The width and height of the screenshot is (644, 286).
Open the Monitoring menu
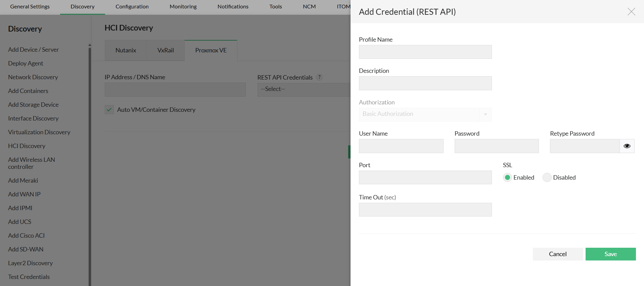[x=183, y=7]
